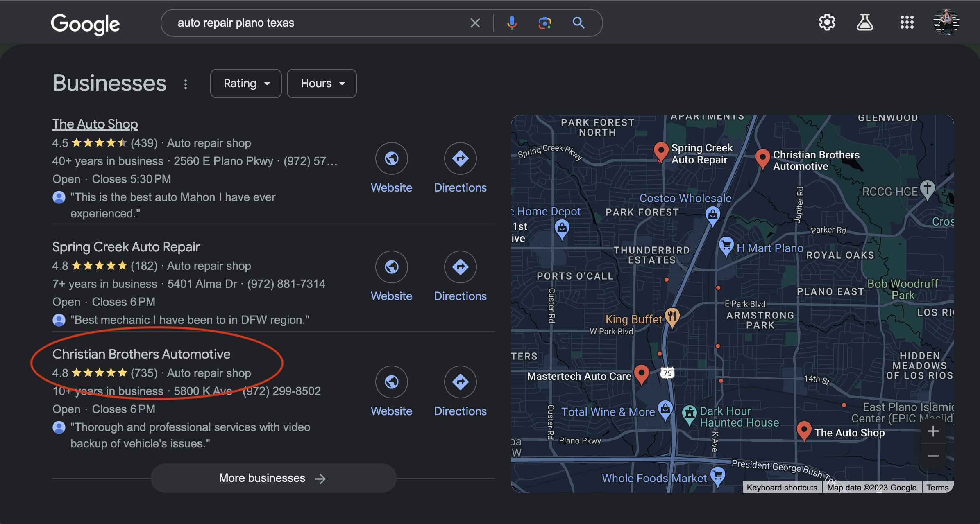Click the RCCG-HGE church pin

(928, 190)
